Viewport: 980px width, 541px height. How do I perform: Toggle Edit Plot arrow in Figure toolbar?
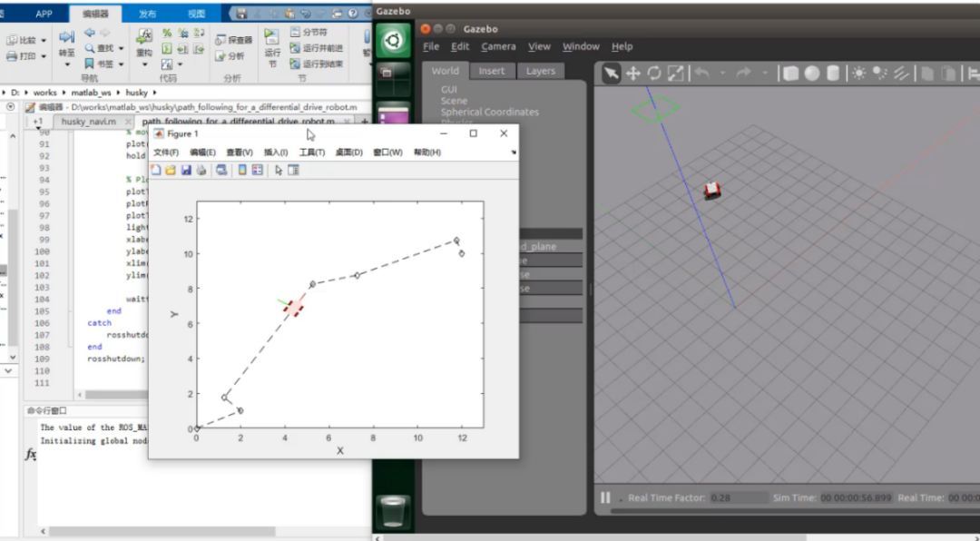click(x=279, y=170)
